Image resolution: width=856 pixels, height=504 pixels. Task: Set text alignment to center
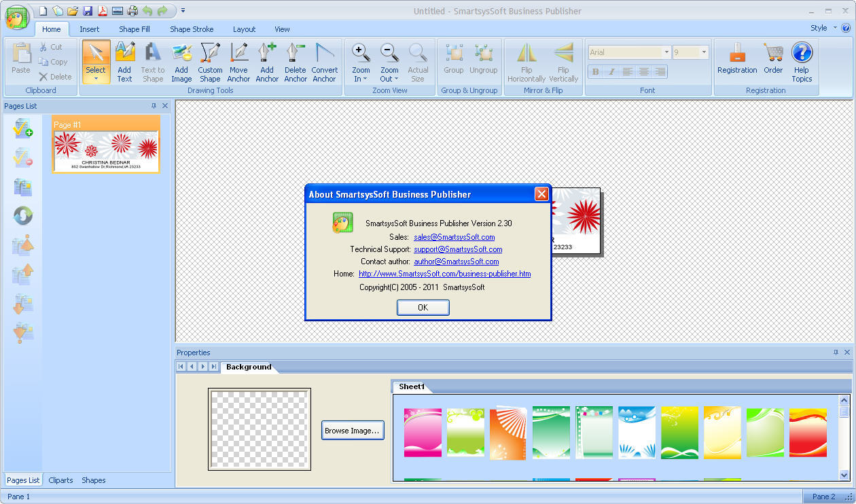point(643,71)
